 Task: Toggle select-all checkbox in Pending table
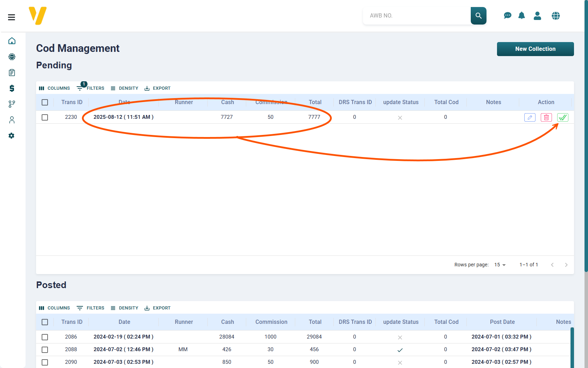click(x=45, y=102)
